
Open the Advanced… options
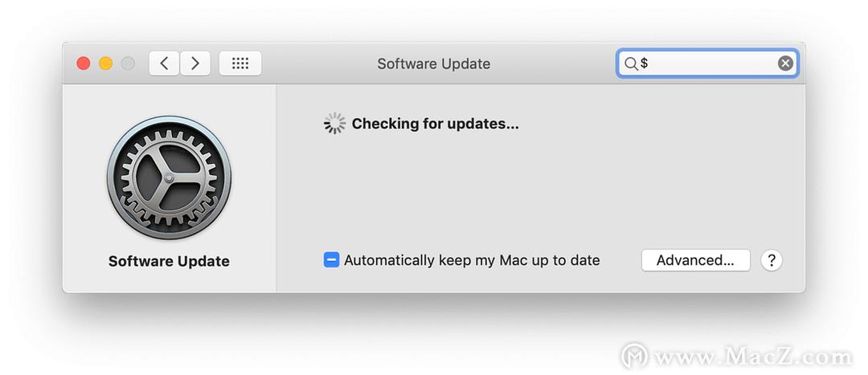(x=696, y=260)
